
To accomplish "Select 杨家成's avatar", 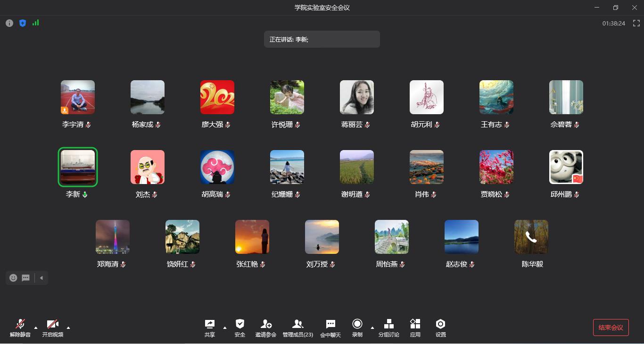I will (x=148, y=97).
